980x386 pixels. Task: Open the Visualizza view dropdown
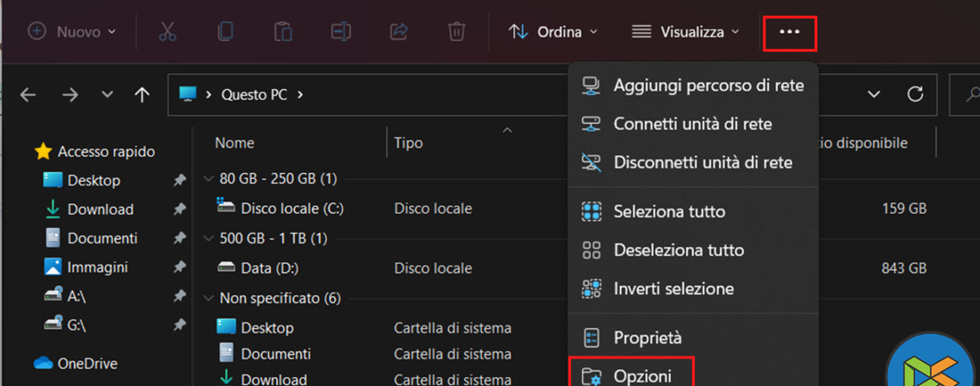click(685, 32)
